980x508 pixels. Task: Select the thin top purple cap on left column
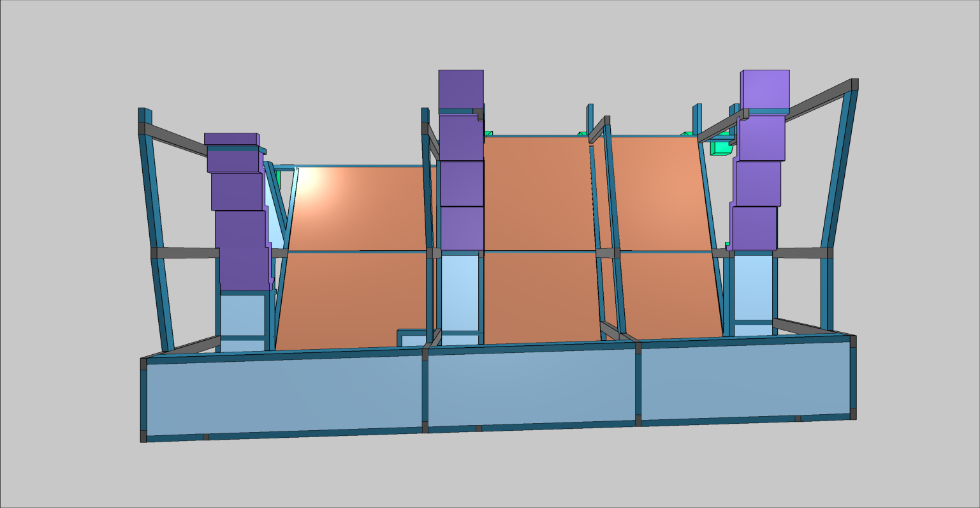coord(230,138)
